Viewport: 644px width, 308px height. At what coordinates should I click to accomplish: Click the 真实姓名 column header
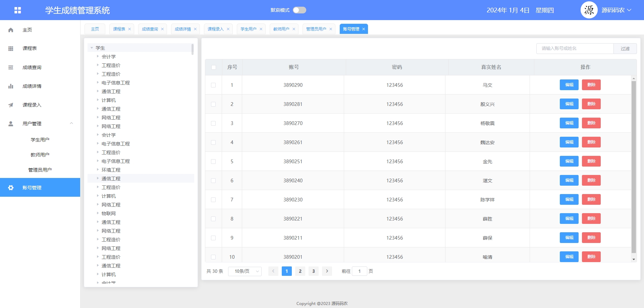click(491, 67)
